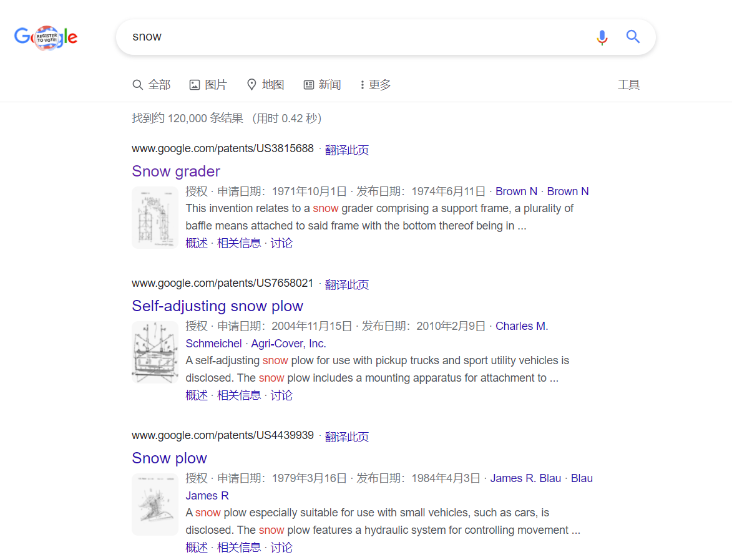Click 讨论 under Snow grader result
Image resolution: width=732 pixels, height=560 pixels.
(281, 243)
